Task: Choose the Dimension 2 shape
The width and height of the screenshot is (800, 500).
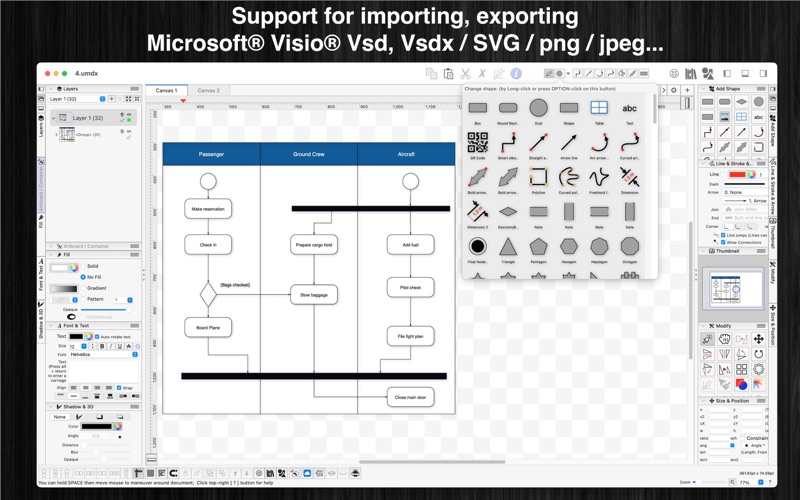Action: click(478, 211)
